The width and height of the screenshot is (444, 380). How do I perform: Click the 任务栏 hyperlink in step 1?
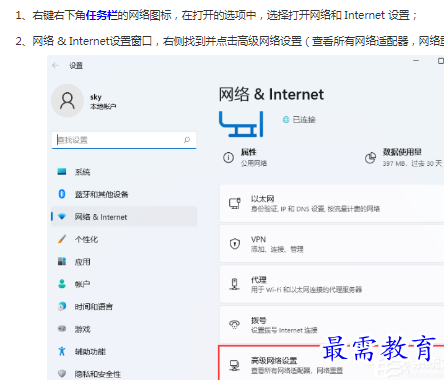point(102,15)
